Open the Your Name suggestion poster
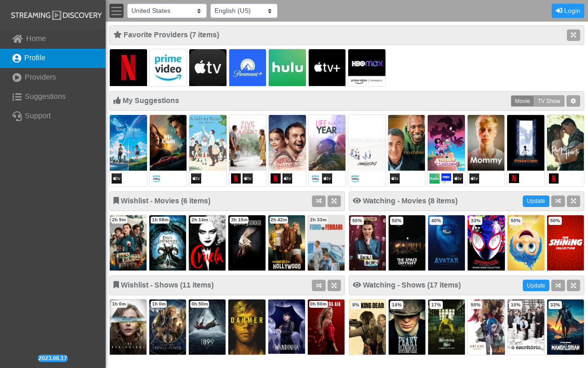The height and width of the screenshot is (368, 588). click(128, 143)
